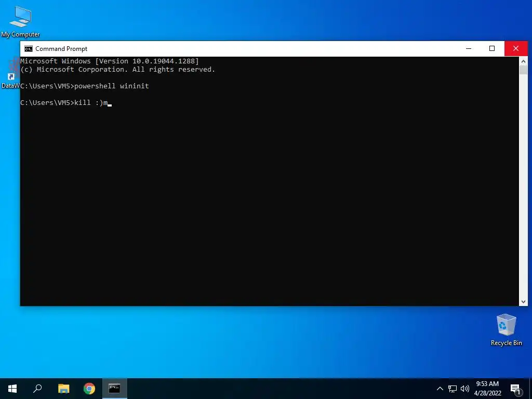The image size is (532, 399).
Task: Open the My Computer desktop icon
Action: [x=20, y=22]
